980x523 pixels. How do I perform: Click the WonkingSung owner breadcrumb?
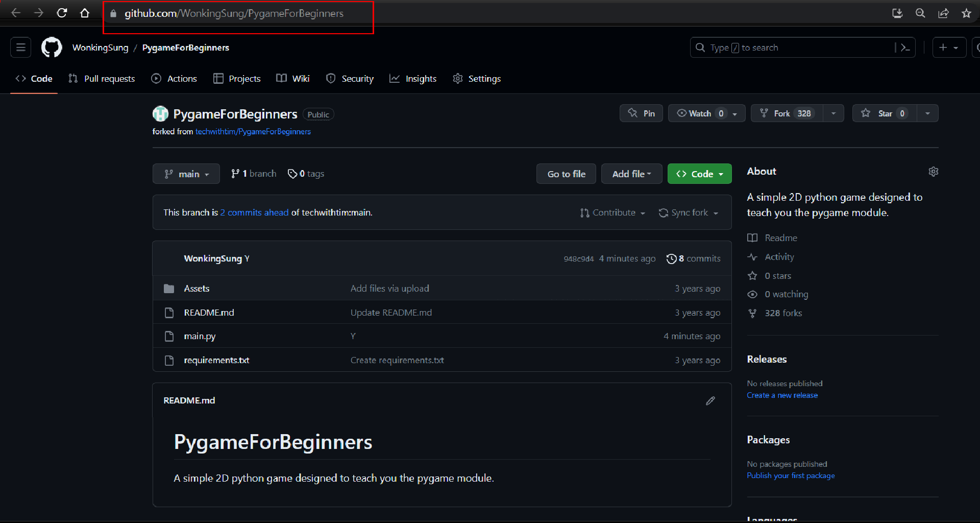click(101, 47)
